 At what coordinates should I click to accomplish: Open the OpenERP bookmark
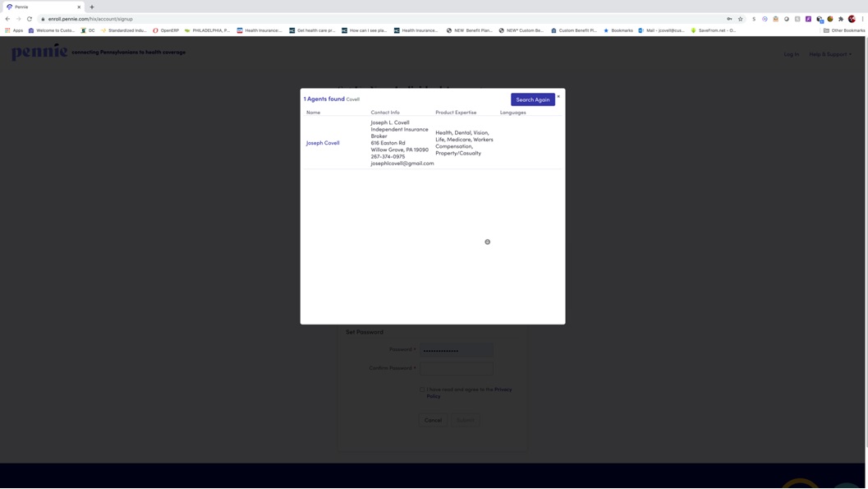click(166, 30)
